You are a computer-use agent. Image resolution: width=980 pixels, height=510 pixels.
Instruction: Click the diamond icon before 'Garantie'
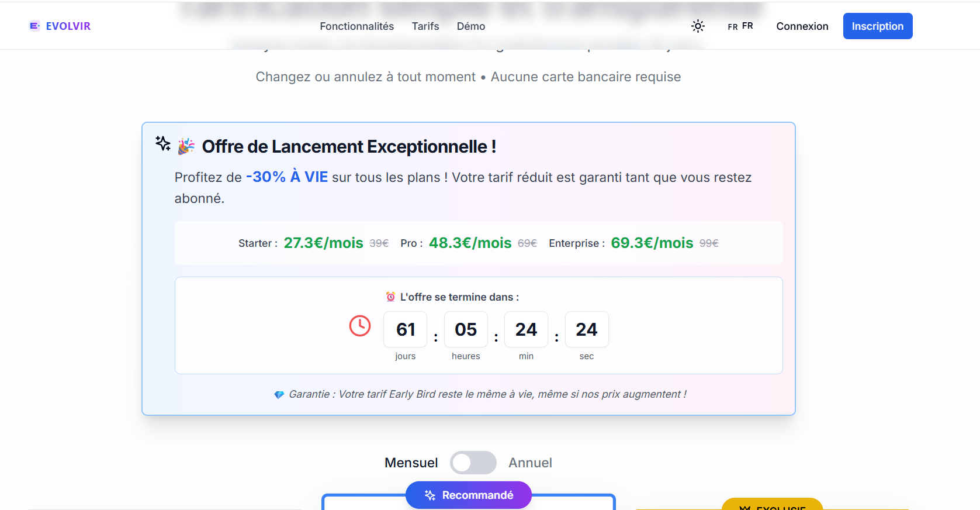click(279, 395)
